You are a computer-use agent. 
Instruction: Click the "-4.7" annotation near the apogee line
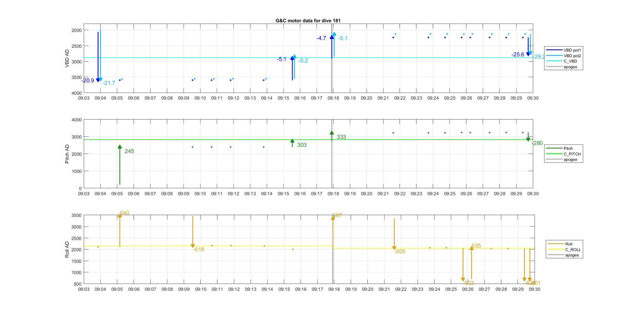click(x=321, y=38)
